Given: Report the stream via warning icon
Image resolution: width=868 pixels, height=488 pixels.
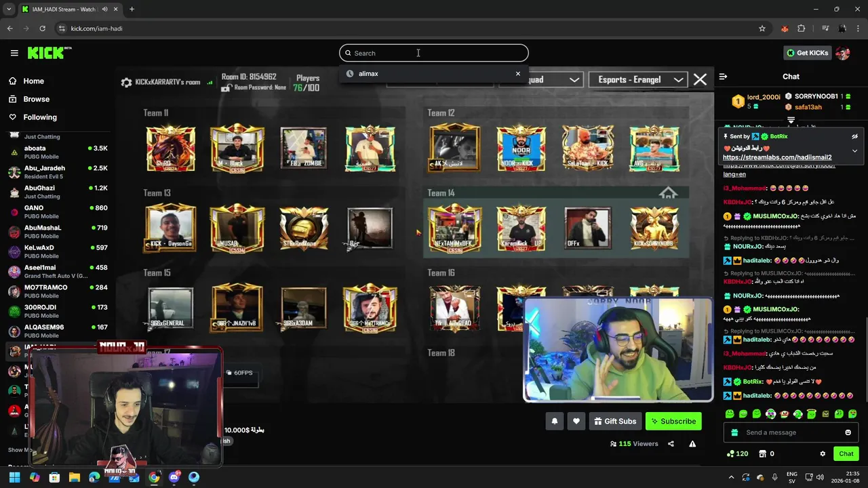Looking at the screenshot, I should (692, 444).
